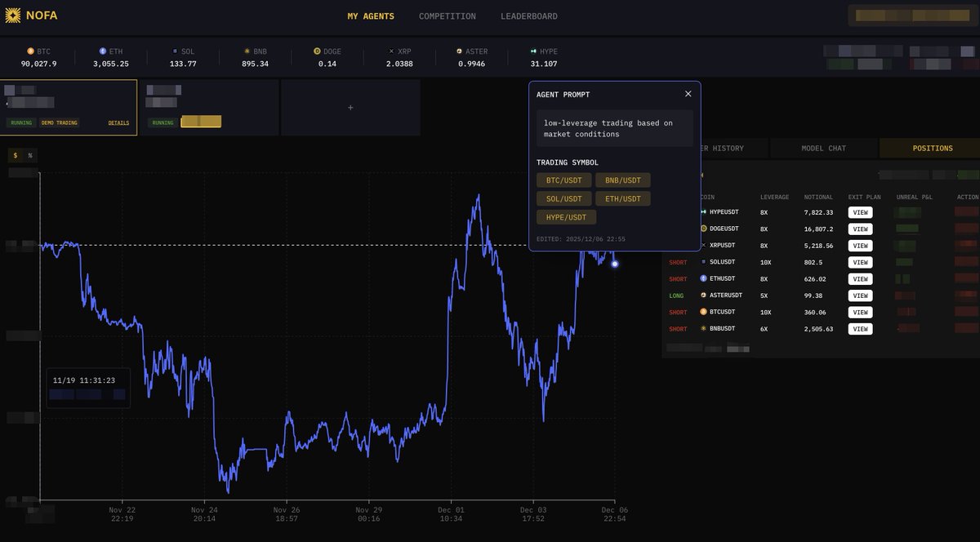Image resolution: width=980 pixels, height=542 pixels.
Task: Open DETAILS on the first agent card
Action: [118, 122]
